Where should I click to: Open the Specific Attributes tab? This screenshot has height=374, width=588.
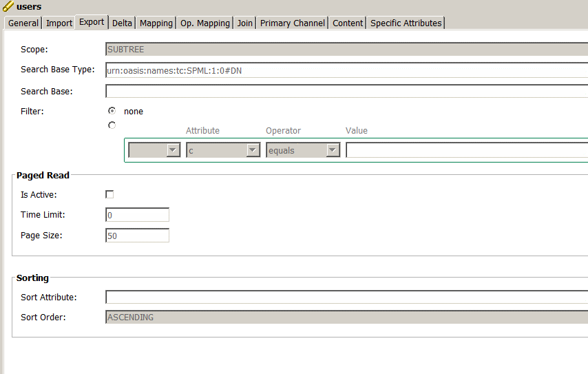pos(406,23)
